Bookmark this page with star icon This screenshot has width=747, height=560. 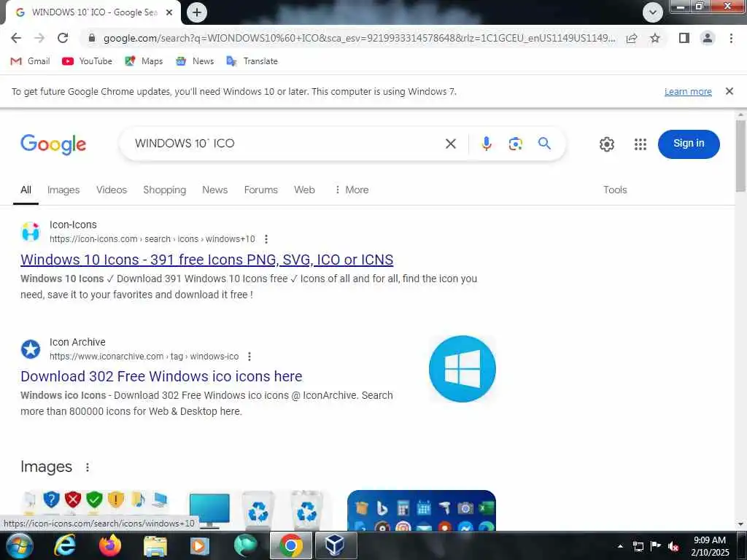pyautogui.click(x=655, y=38)
